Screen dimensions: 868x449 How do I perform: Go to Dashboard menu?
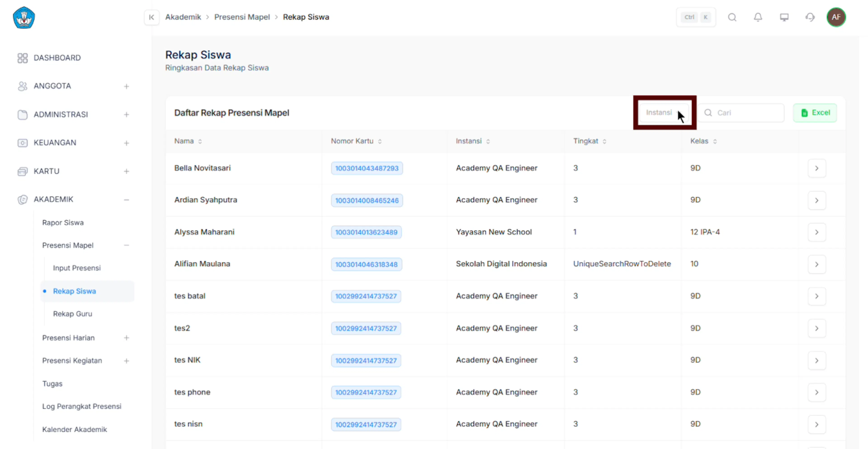tap(57, 58)
